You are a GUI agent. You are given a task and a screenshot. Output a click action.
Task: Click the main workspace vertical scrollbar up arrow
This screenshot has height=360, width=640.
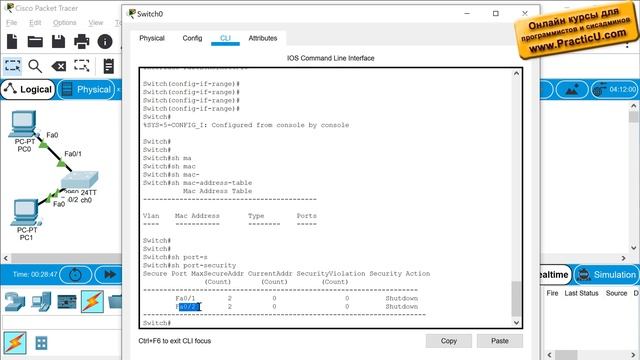pos(633,106)
